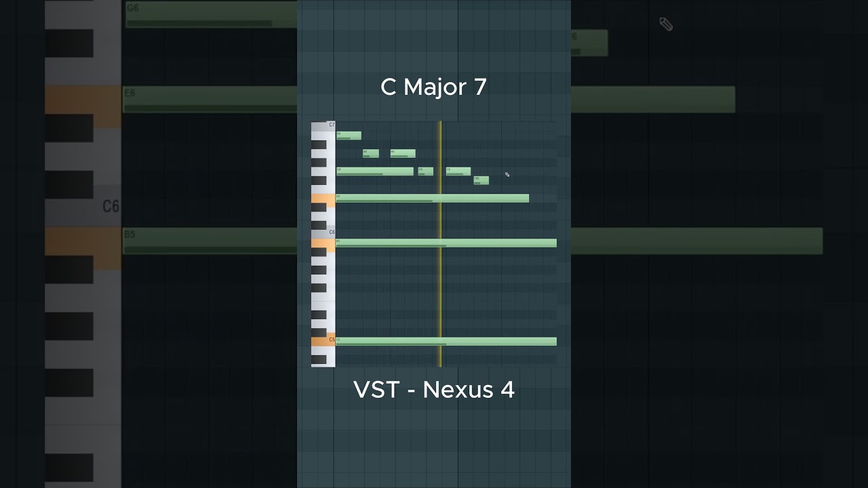Screen dimensions: 868x488
Task: Click the pencil cursor icon at top right
Action: [666, 24]
